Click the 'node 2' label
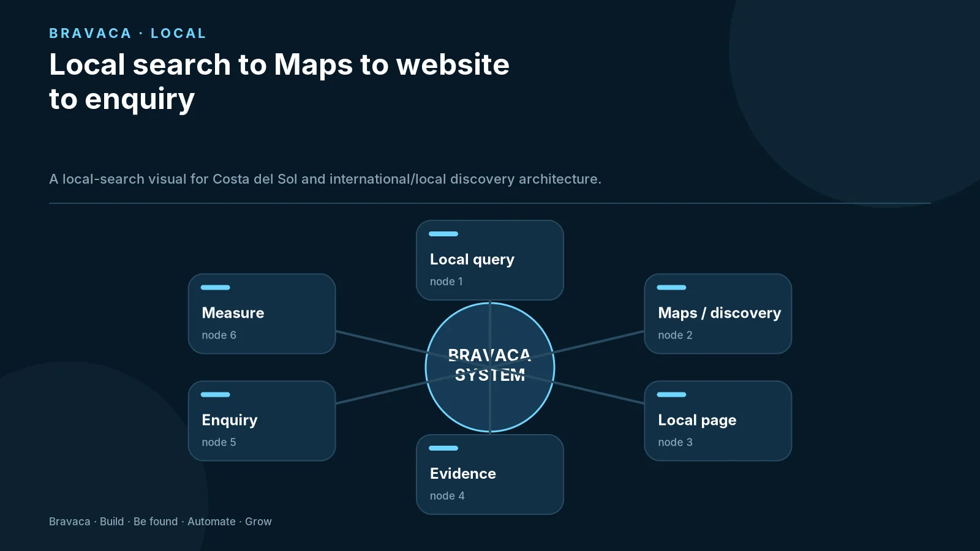This screenshot has height=551, width=980. (675, 335)
